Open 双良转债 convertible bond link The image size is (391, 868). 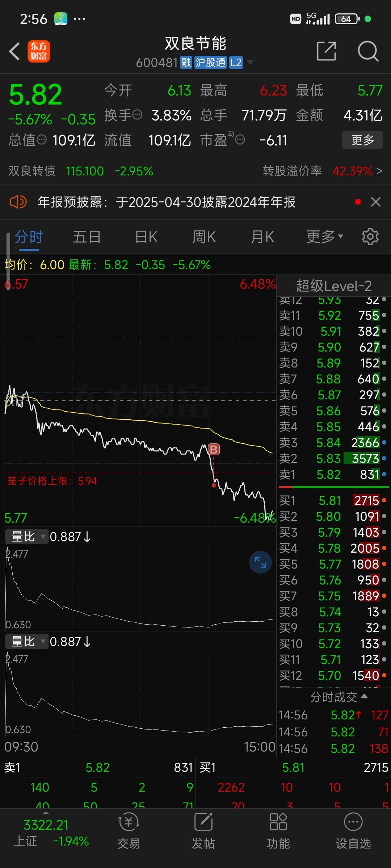click(x=81, y=171)
